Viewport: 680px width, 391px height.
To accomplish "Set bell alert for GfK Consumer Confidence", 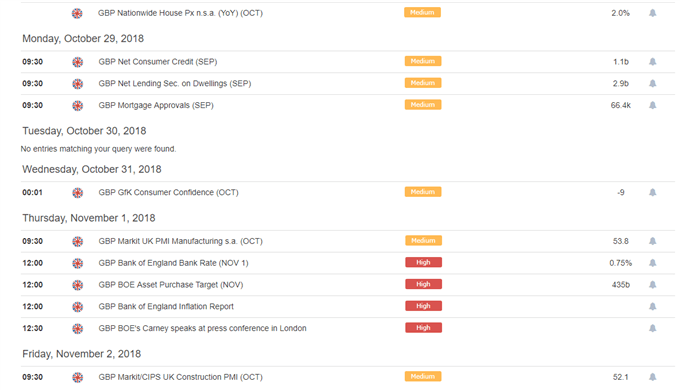I will (x=652, y=192).
